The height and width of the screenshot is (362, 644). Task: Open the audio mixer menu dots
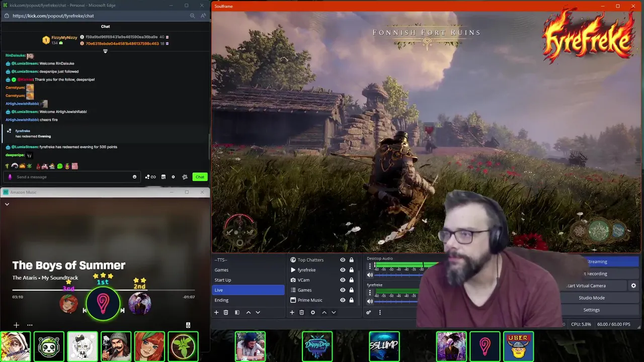380,312
